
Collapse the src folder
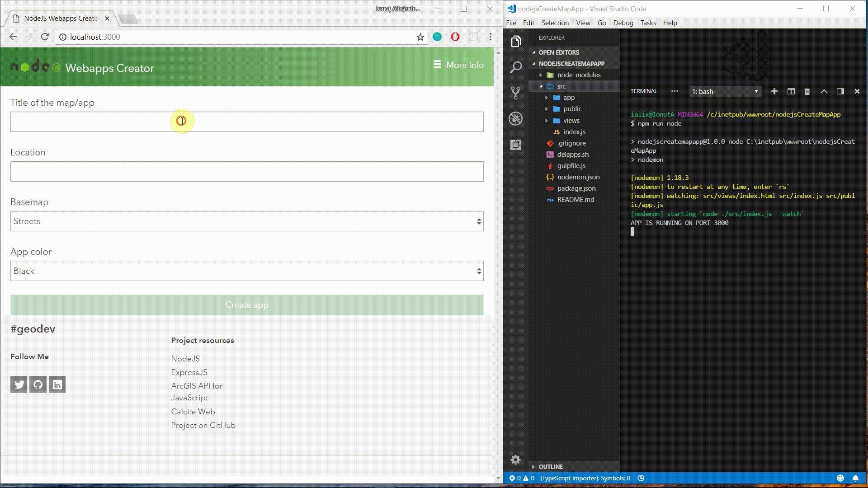click(x=574, y=86)
